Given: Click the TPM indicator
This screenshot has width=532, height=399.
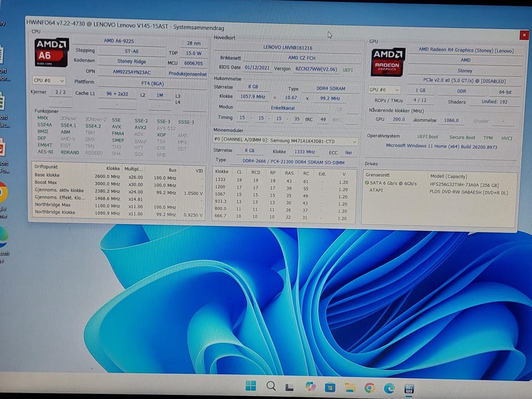Looking at the screenshot, I should pyautogui.click(x=488, y=138).
